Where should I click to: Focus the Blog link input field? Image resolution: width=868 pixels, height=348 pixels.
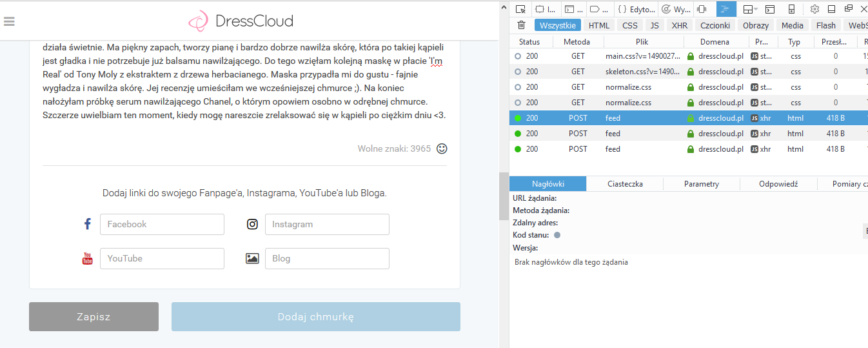click(327, 258)
